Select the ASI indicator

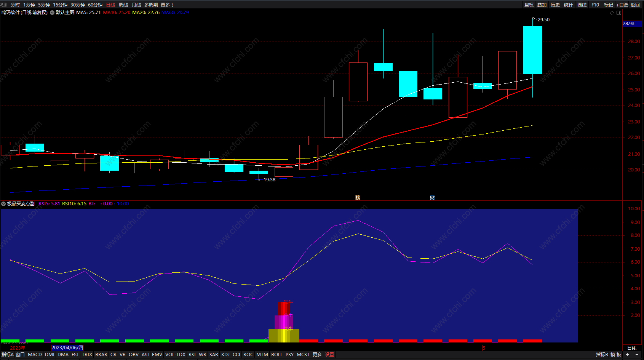click(x=145, y=355)
